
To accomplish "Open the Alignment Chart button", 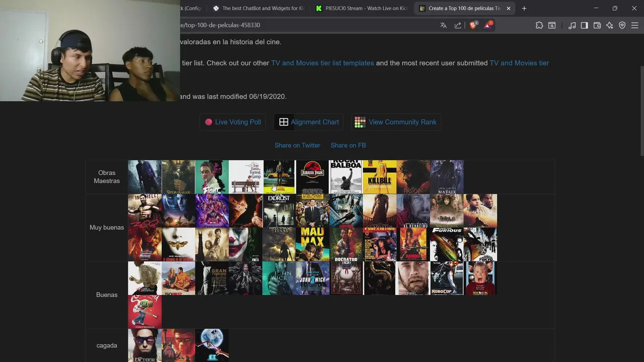I will coord(309,122).
